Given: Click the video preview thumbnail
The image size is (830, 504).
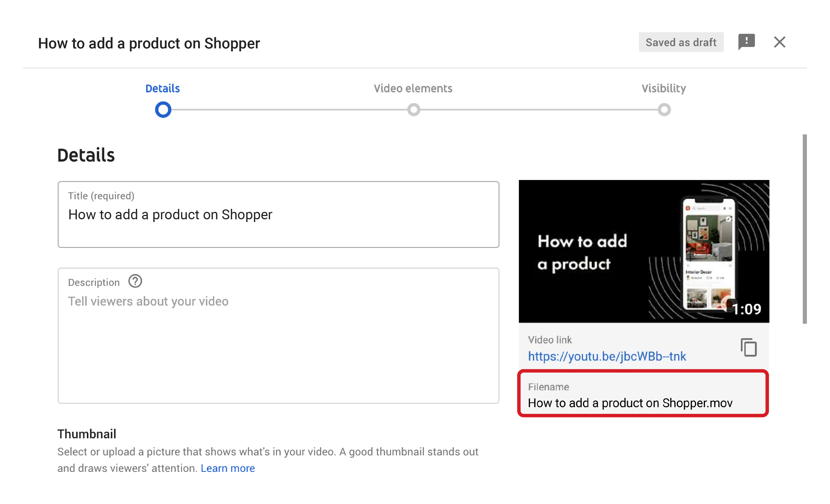Looking at the screenshot, I should 644,251.
